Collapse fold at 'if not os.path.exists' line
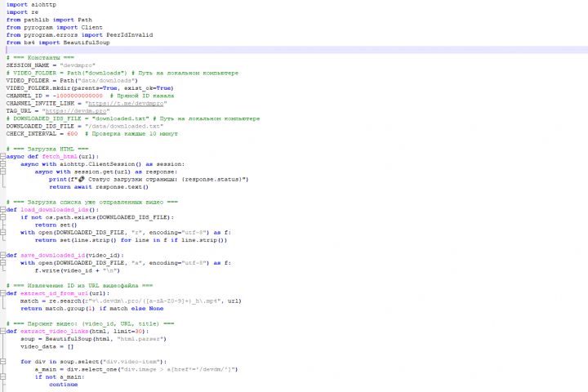 [3, 217]
